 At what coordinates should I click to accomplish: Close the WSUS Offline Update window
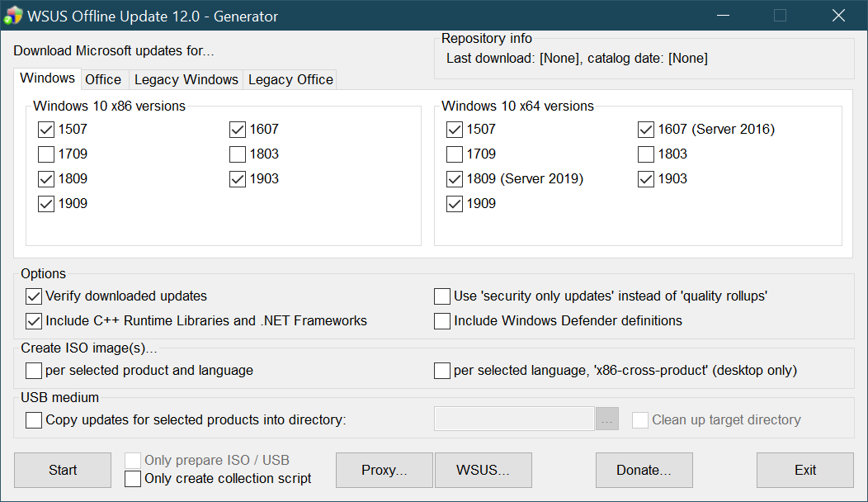(838, 16)
